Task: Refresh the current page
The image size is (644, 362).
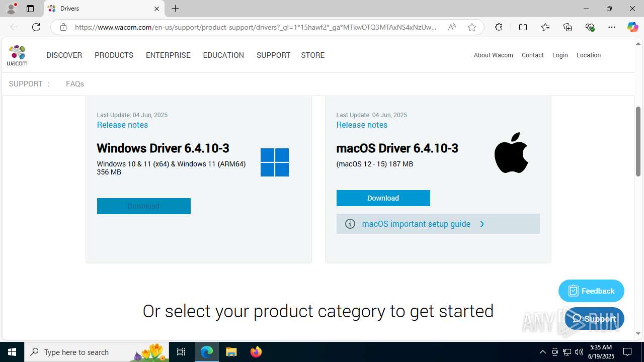Action: 36,27
